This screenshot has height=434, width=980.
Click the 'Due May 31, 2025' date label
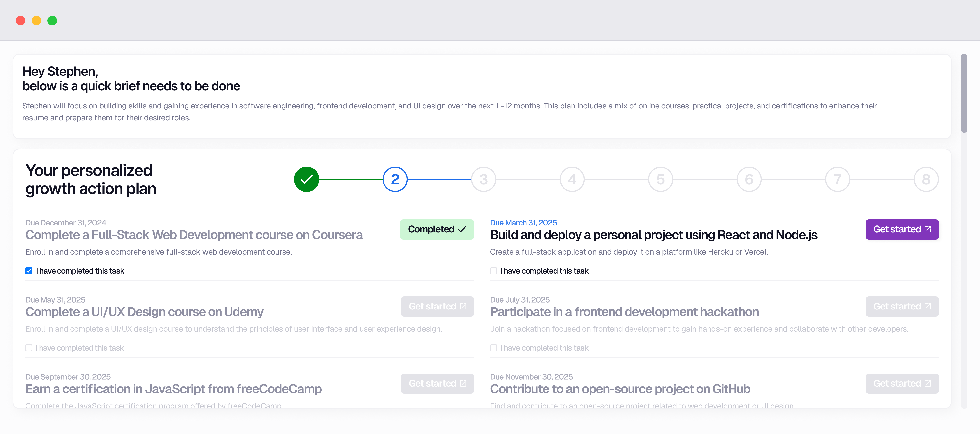click(x=55, y=300)
